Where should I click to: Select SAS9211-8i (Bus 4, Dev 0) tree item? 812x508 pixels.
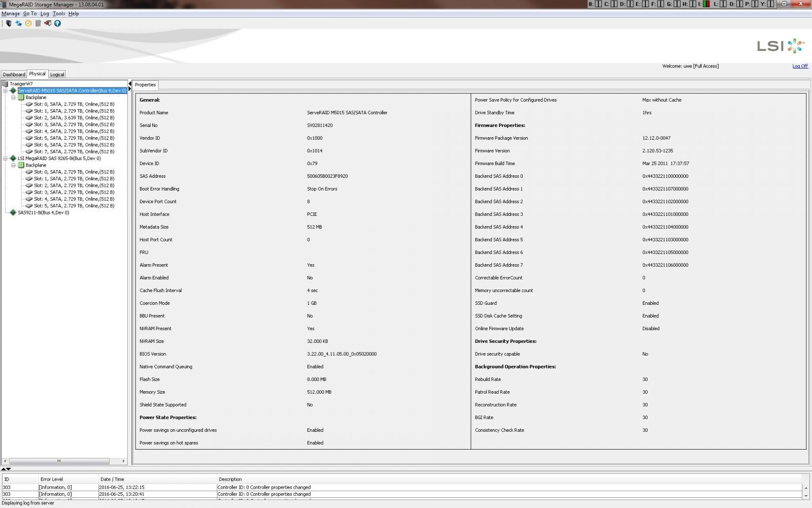coord(43,213)
